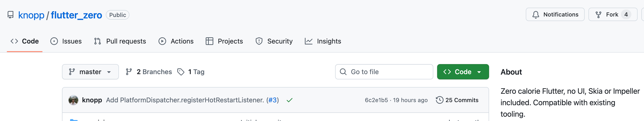The height and width of the screenshot is (121, 644).
Task: Open the Security tab
Action: point(274,41)
